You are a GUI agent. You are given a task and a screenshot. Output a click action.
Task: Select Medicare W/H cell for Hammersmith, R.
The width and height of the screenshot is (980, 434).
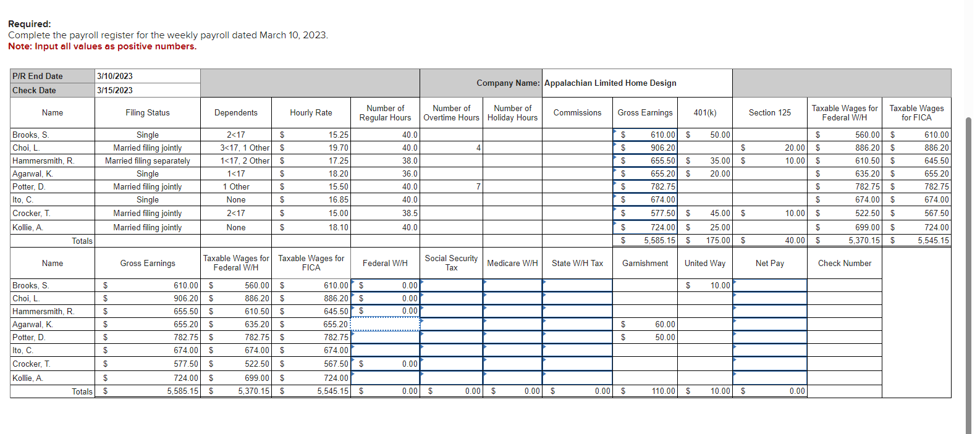pyautogui.click(x=512, y=311)
